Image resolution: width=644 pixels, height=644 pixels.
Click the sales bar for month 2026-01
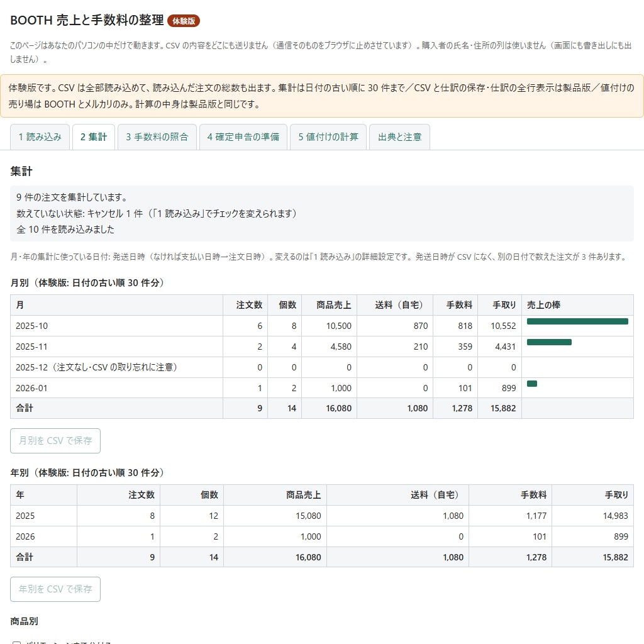532,384
